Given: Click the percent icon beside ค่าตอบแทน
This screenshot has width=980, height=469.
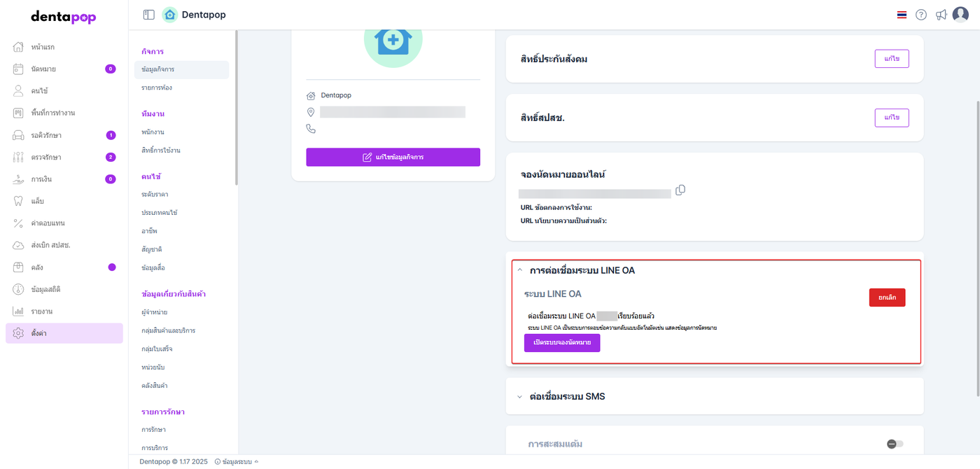Looking at the screenshot, I should click(x=19, y=223).
